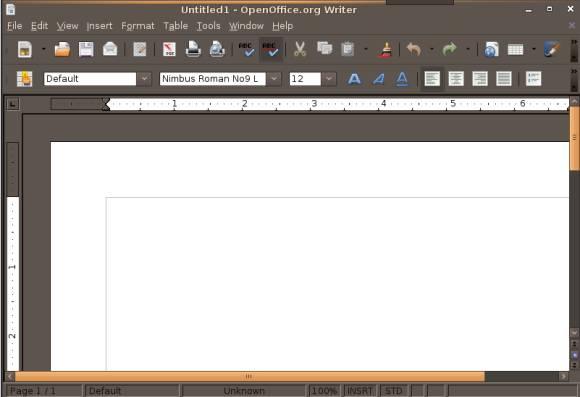Run the Spelling and Grammar check
Viewport: 580px width, 397px height.
click(246, 49)
